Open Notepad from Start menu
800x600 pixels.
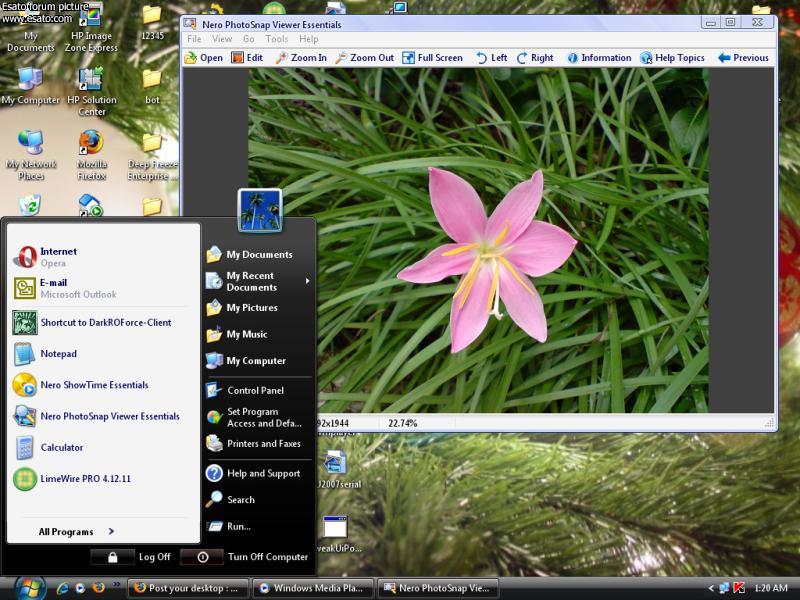100,354
